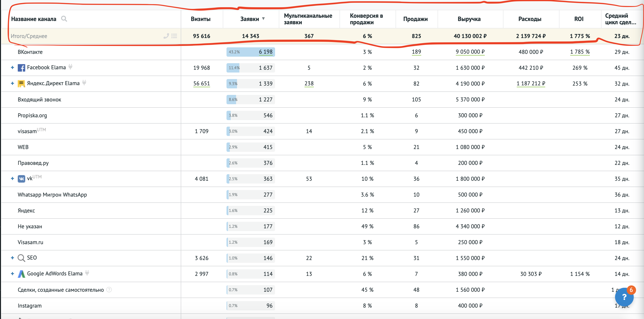Open ВКонтакте revenue 9 050 000 ₽
The width and height of the screenshot is (644, 319).
tap(470, 52)
